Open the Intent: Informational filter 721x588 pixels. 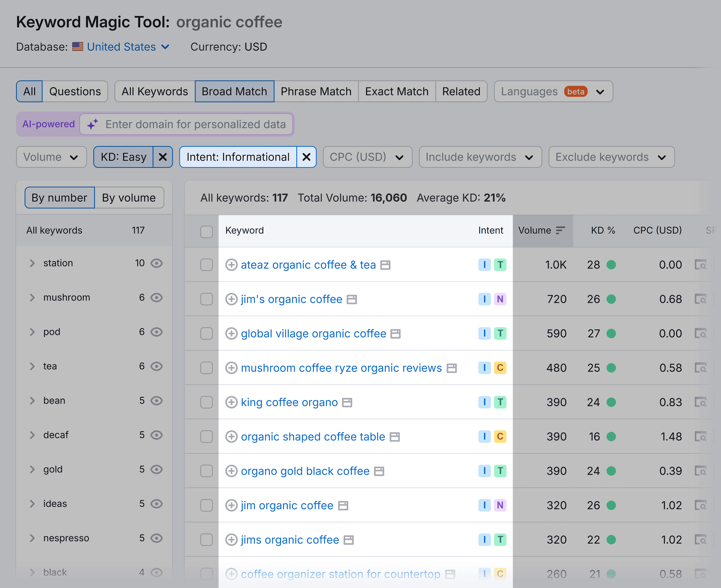(x=238, y=157)
